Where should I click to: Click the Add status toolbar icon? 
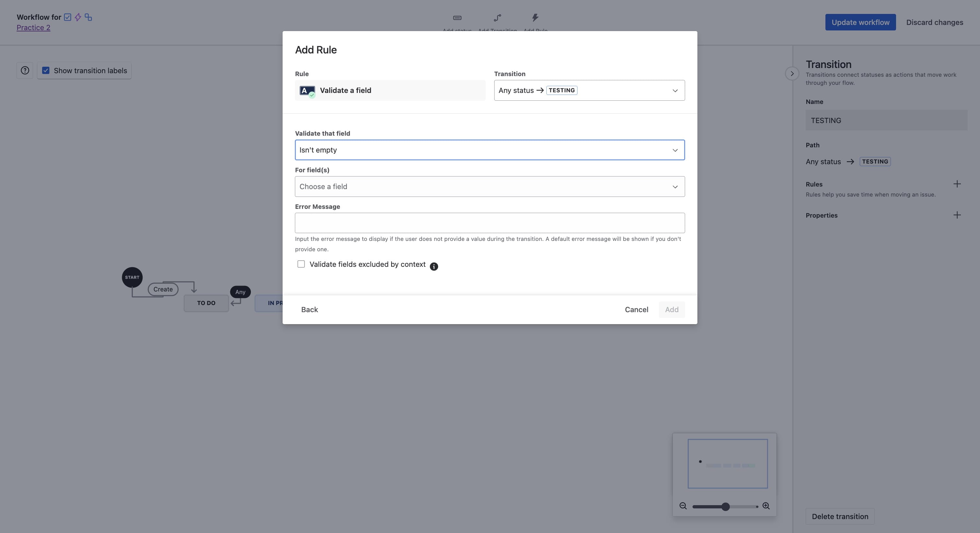click(x=457, y=18)
